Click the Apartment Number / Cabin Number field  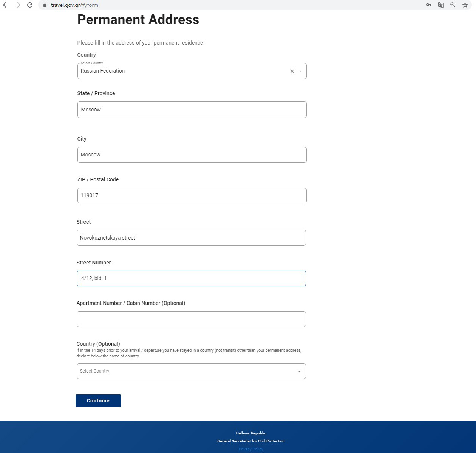tap(191, 319)
